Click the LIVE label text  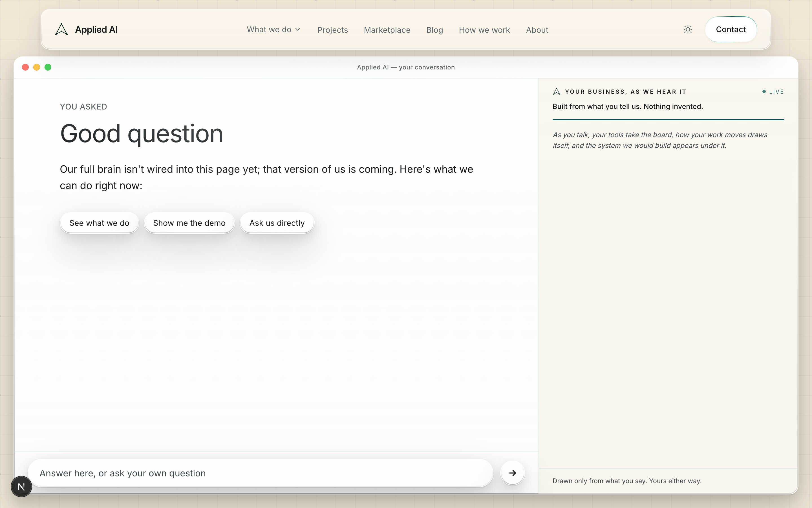[x=776, y=92]
